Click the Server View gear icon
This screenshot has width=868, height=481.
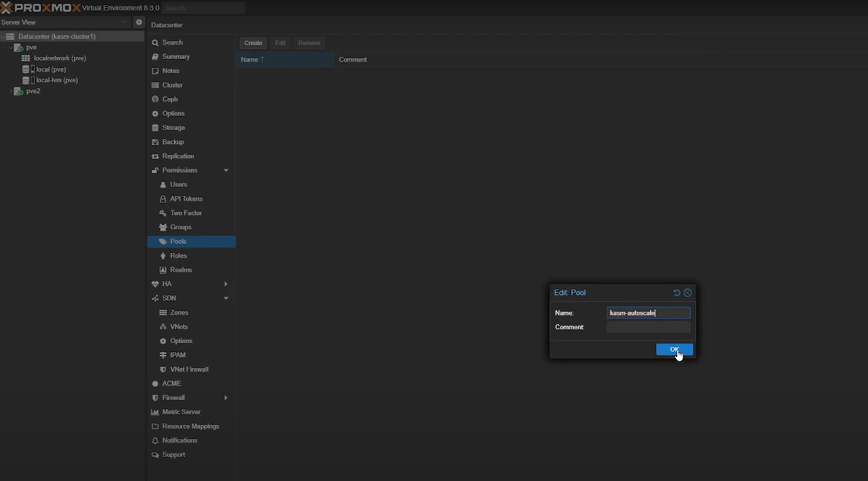coord(139,22)
